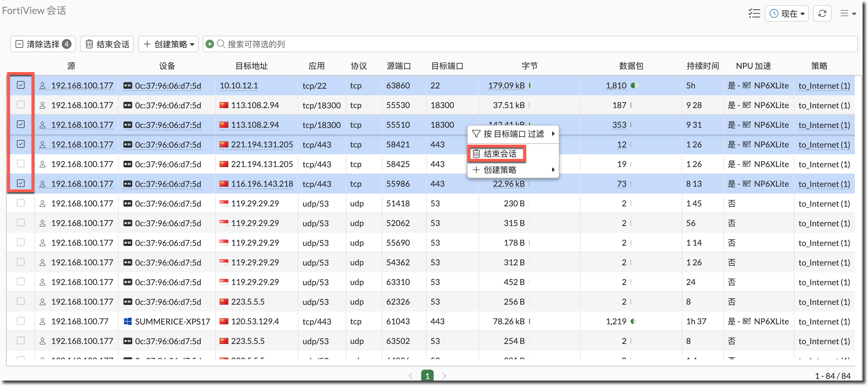868x386 pixels.
Task: Click the checklist view icon at top right
Action: pos(754,13)
